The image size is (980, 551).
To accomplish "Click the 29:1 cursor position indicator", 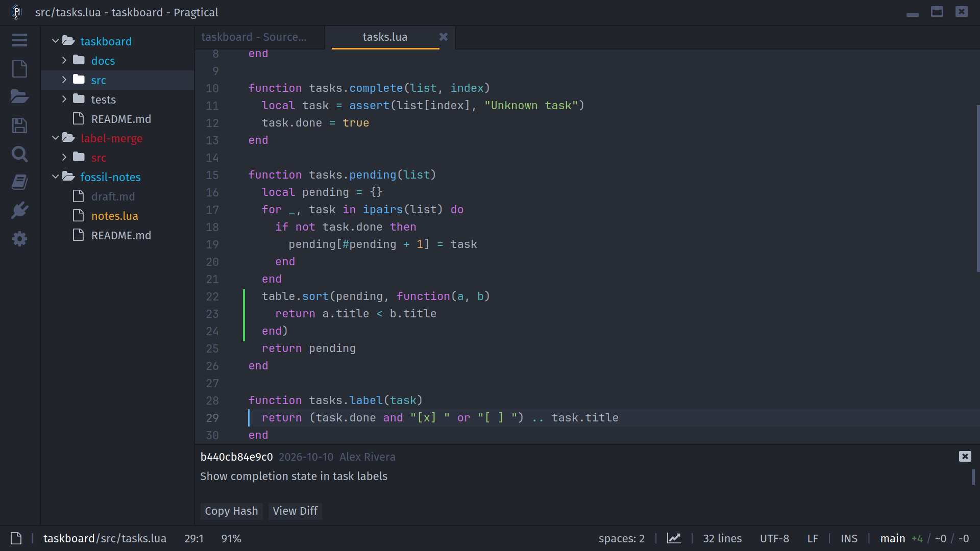I will click(x=194, y=538).
